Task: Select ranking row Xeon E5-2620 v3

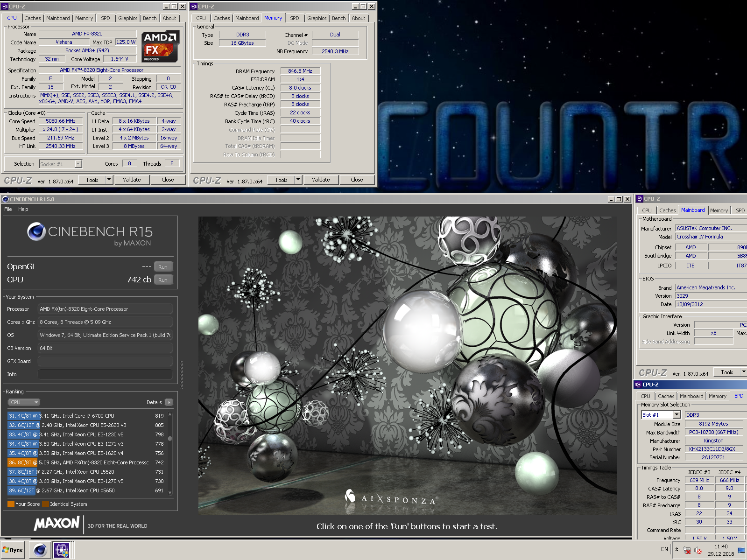Action: coord(87,425)
